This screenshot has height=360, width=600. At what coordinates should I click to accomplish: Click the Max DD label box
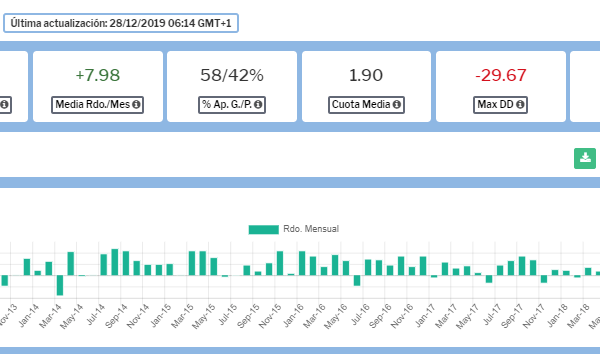pyautogui.click(x=501, y=104)
